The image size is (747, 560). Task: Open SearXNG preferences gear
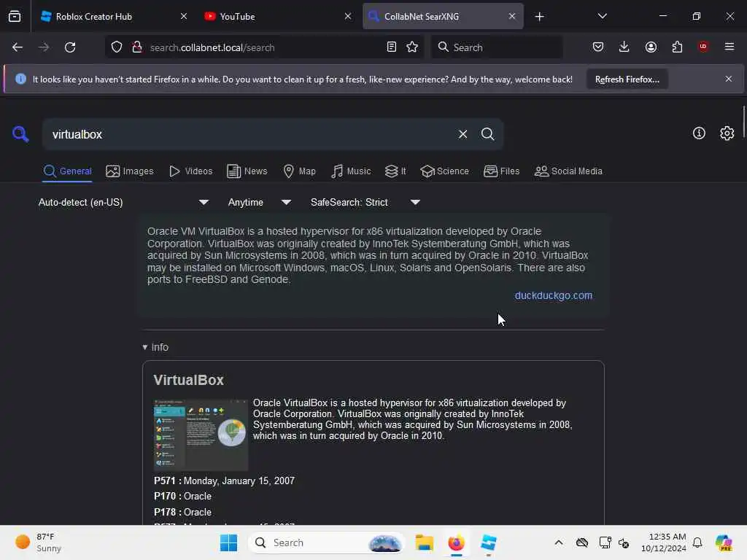click(727, 133)
